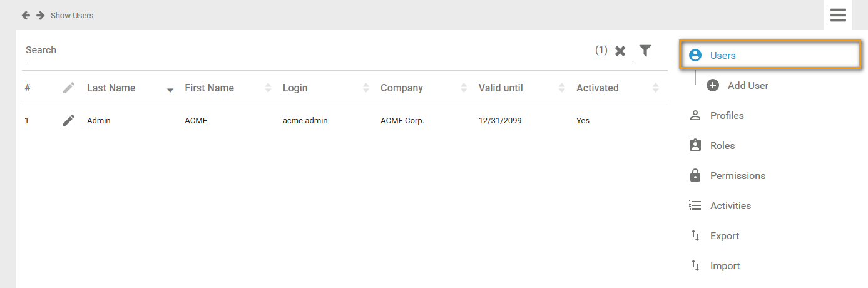Open Profiles in the side menu
The width and height of the screenshot is (868, 288).
tap(727, 116)
